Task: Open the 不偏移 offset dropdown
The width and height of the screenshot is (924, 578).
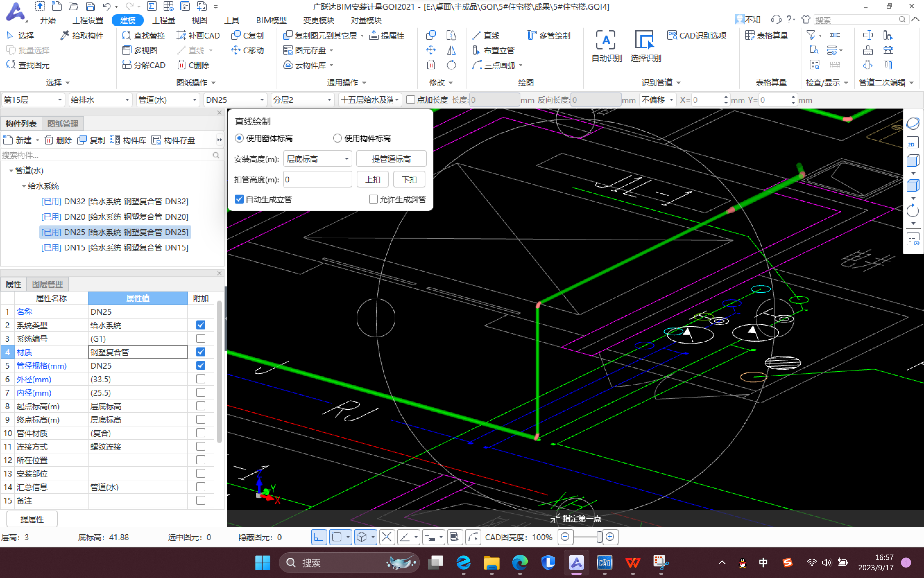Action: (x=657, y=100)
